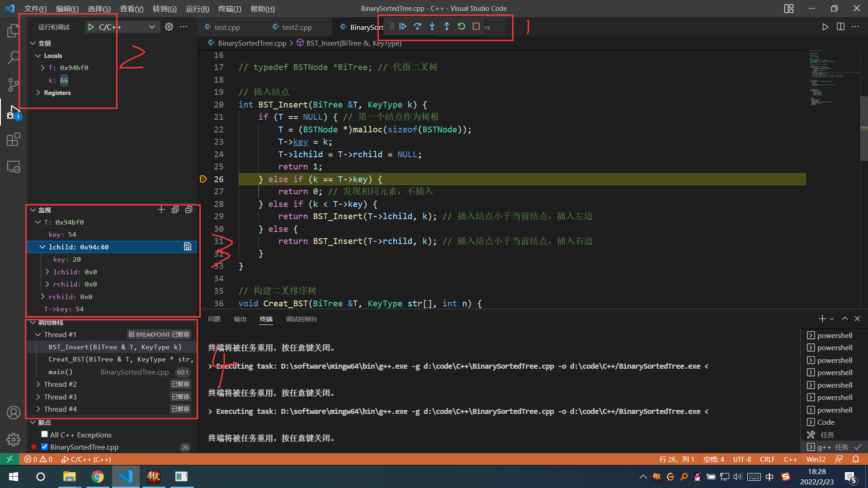The height and width of the screenshot is (488, 868).
Task: Click Step Over in the debug toolbar
Action: click(x=417, y=27)
